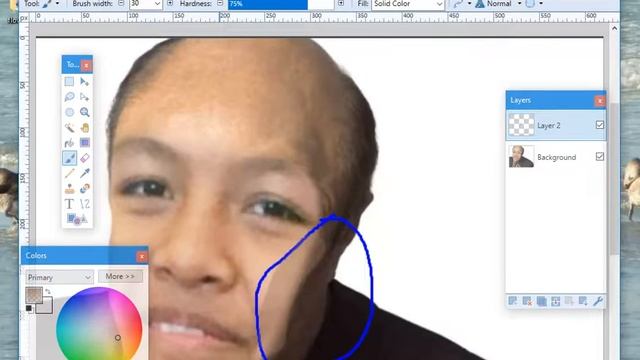
Task: Click the Background layer name text
Action: 556,157
